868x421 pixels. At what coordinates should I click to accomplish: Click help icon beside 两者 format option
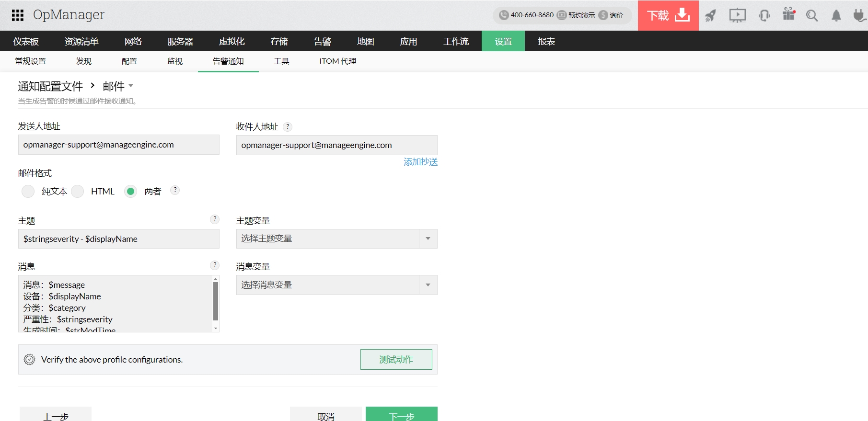click(x=175, y=190)
